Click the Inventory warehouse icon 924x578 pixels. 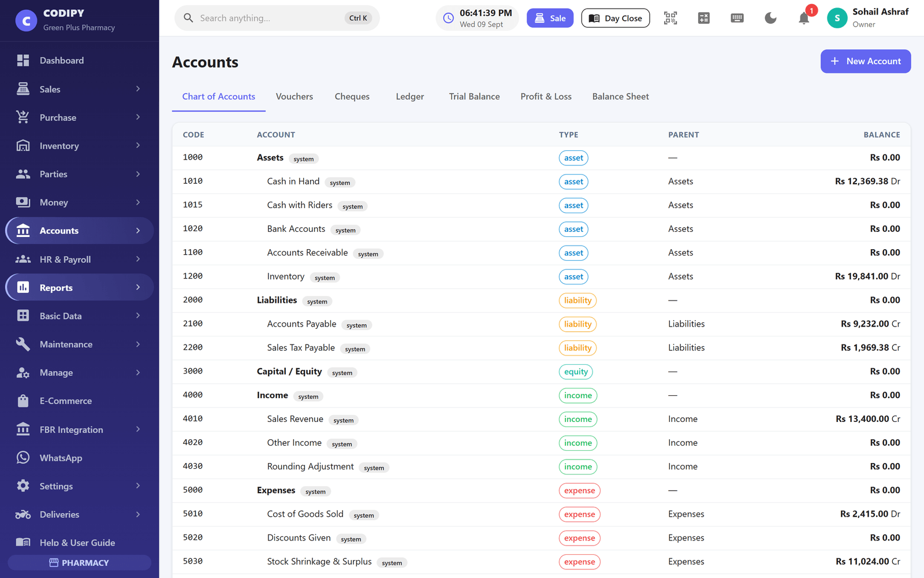23,146
